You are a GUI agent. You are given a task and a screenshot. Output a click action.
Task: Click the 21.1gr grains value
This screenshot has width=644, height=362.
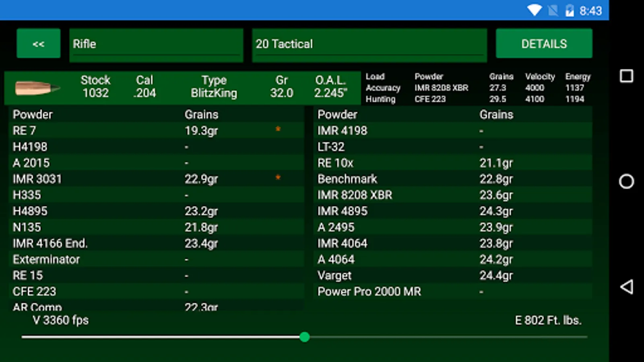click(x=496, y=163)
